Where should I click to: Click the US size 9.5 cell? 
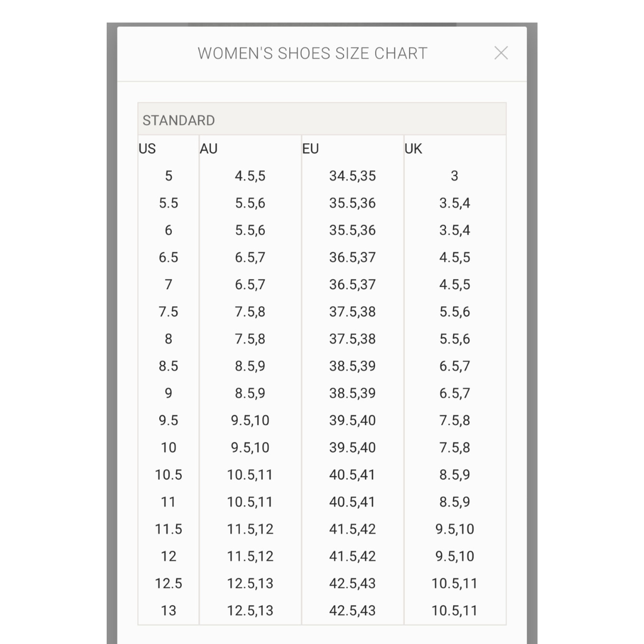pos(169,420)
